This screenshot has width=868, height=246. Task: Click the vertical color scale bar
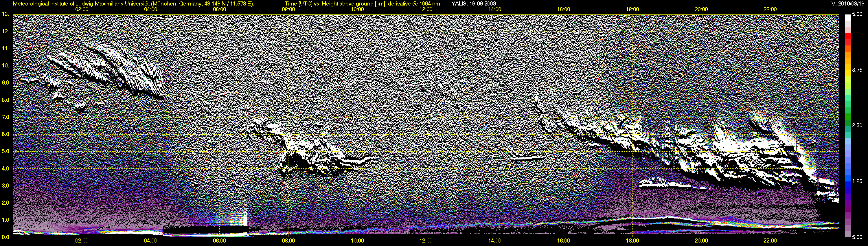847,126
